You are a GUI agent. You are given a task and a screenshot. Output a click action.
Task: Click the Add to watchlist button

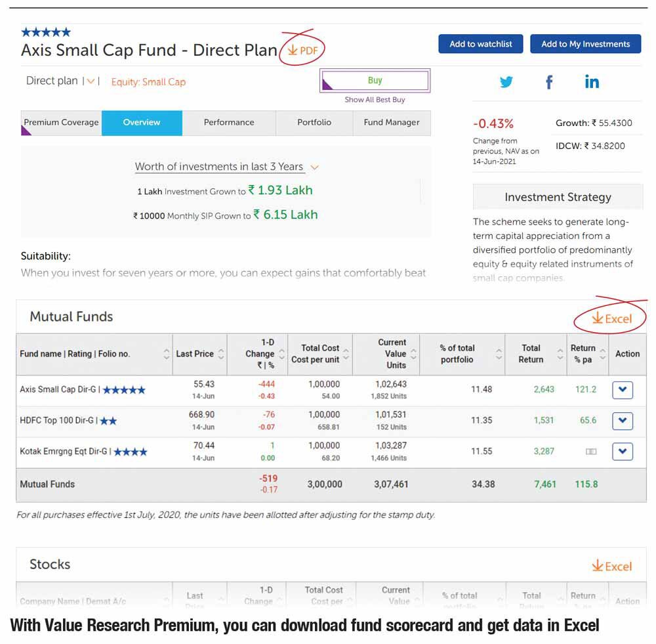(x=480, y=44)
